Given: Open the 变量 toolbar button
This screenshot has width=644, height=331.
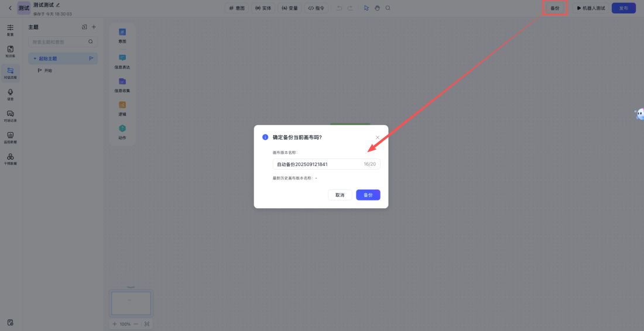Looking at the screenshot, I should coord(290,8).
